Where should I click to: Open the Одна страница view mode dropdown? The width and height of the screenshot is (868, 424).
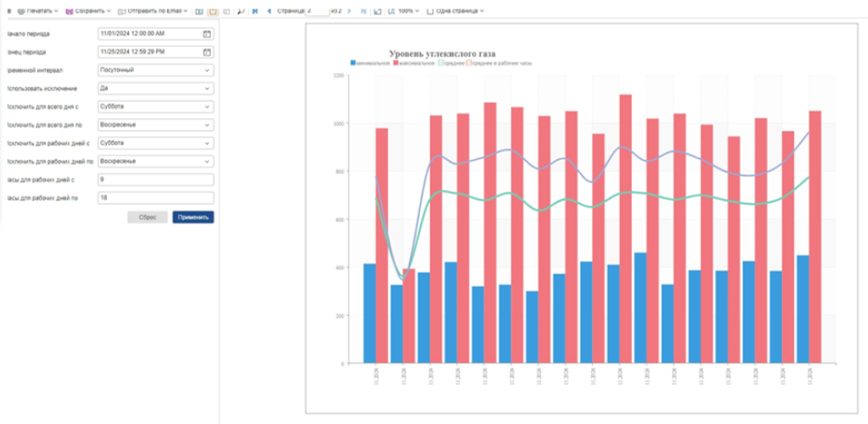(x=455, y=11)
